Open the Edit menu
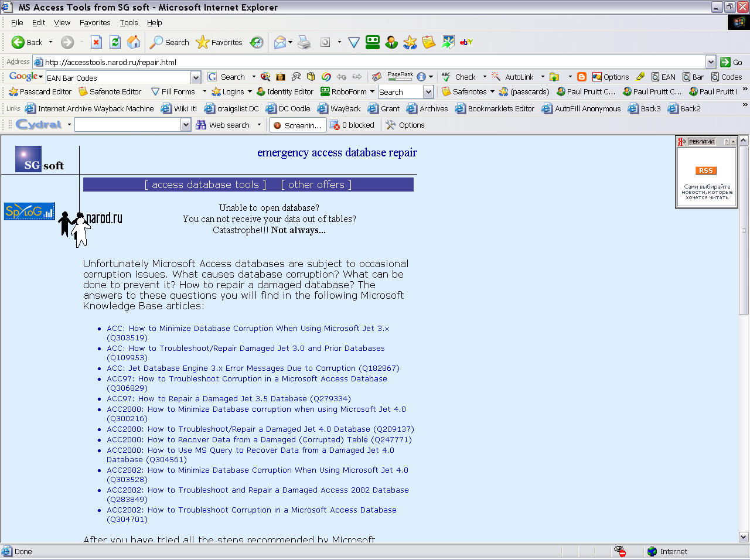Screen dimensions: 750x560 point(39,22)
